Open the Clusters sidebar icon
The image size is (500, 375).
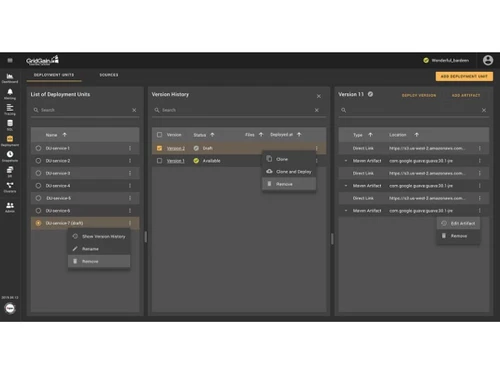pyautogui.click(x=10, y=187)
